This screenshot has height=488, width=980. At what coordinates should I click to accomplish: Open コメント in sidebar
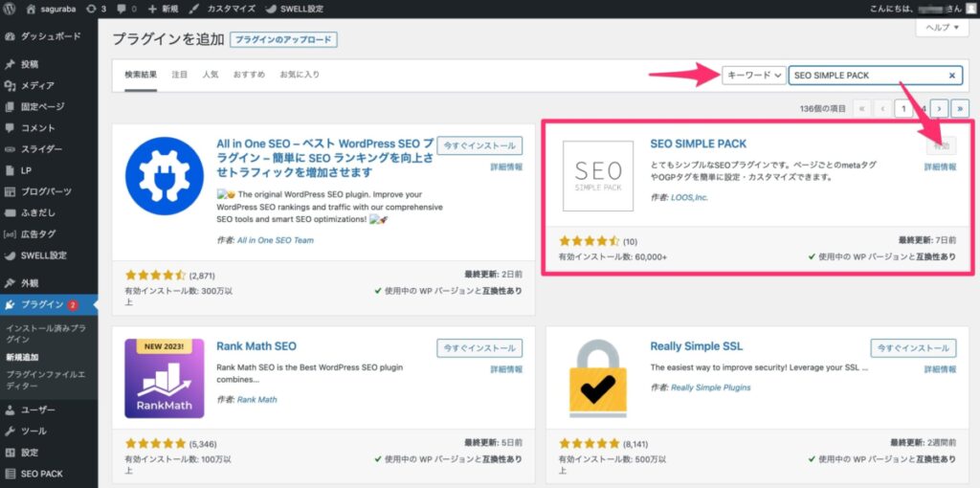pos(49,128)
